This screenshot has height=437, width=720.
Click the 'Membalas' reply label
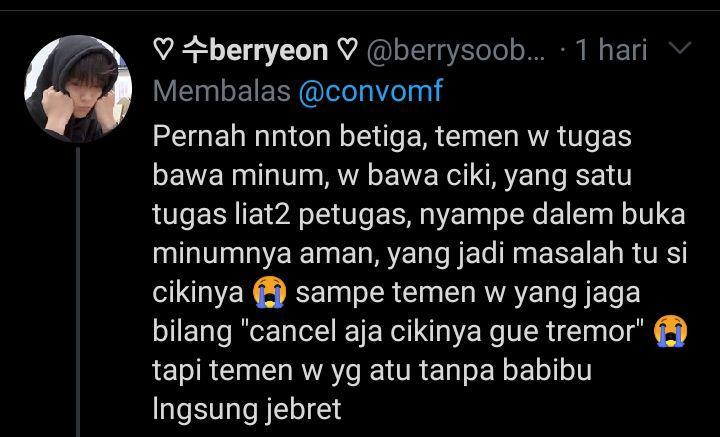point(222,91)
